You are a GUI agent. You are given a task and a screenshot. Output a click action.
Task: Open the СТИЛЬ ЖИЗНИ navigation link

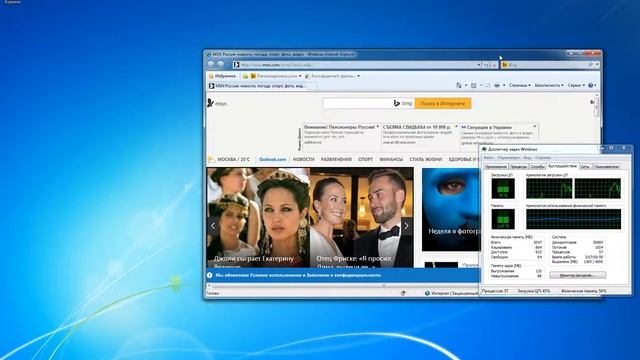click(x=426, y=159)
